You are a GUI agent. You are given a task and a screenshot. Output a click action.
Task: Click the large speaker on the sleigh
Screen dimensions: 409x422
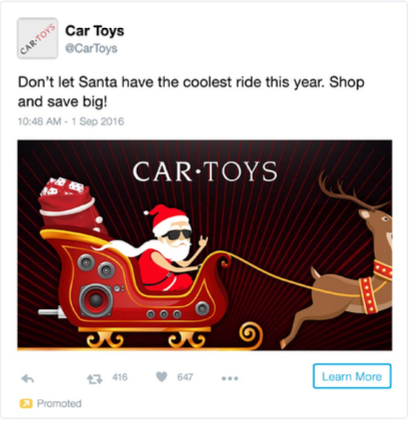pyautogui.click(x=96, y=300)
